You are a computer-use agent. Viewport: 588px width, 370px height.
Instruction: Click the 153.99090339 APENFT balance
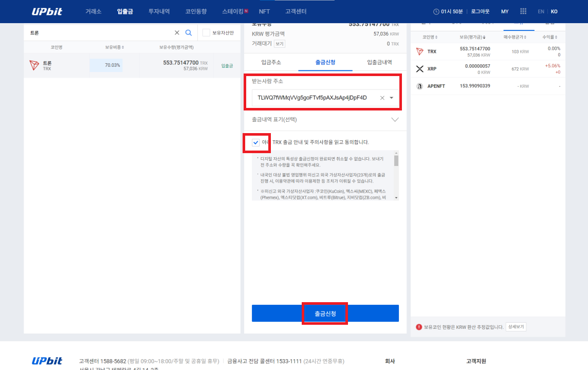click(475, 86)
